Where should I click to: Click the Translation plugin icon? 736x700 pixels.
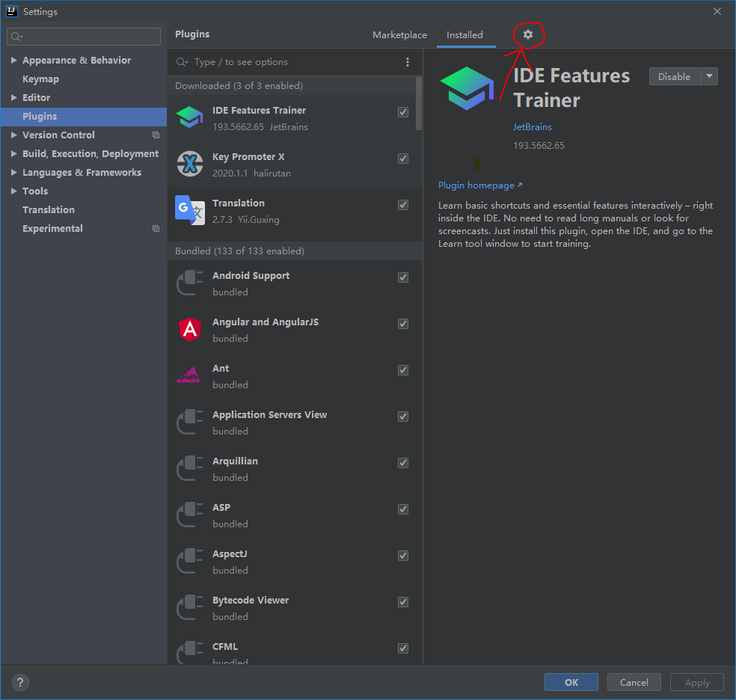[x=189, y=210]
